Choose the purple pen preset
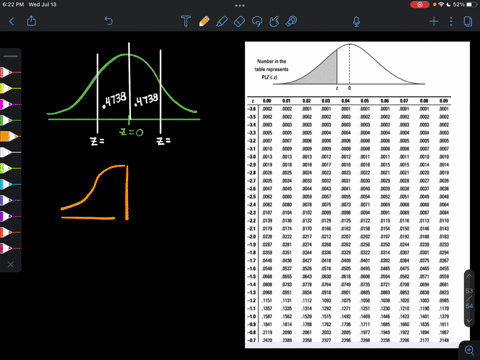Viewport: 480px width, 360px height. [10, 216]
